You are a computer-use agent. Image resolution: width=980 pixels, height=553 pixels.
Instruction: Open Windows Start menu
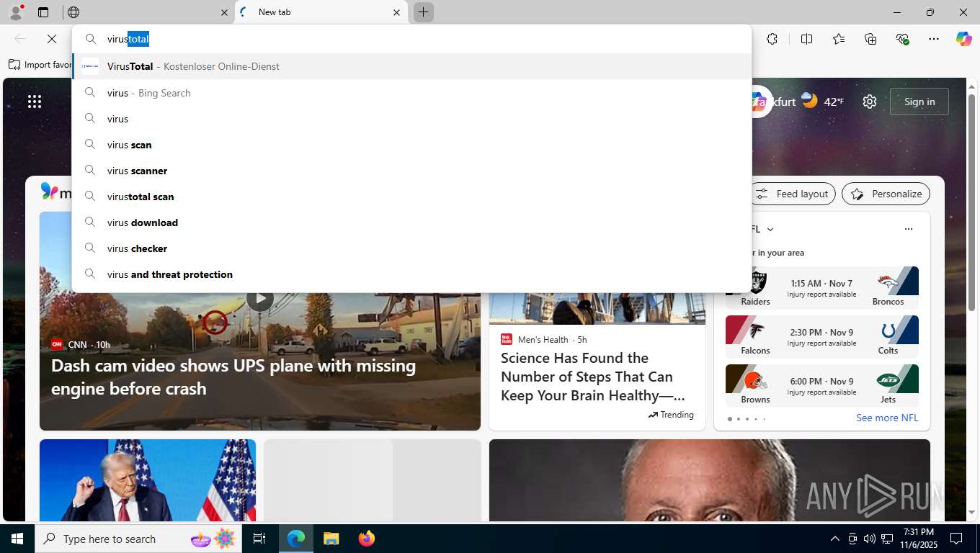click(x=17, y=539)
